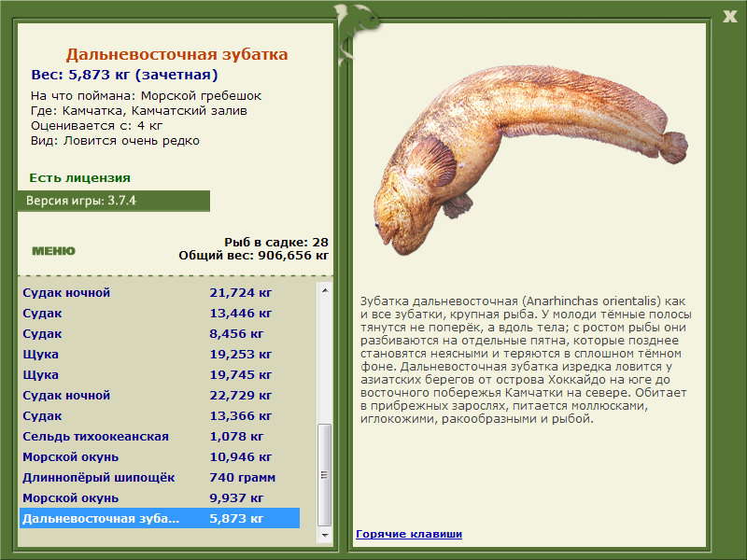Image resolution: width=747 pixels, height=560 pixels.
Task: Open the Горячие клавиши link
Action: point(408,534)
